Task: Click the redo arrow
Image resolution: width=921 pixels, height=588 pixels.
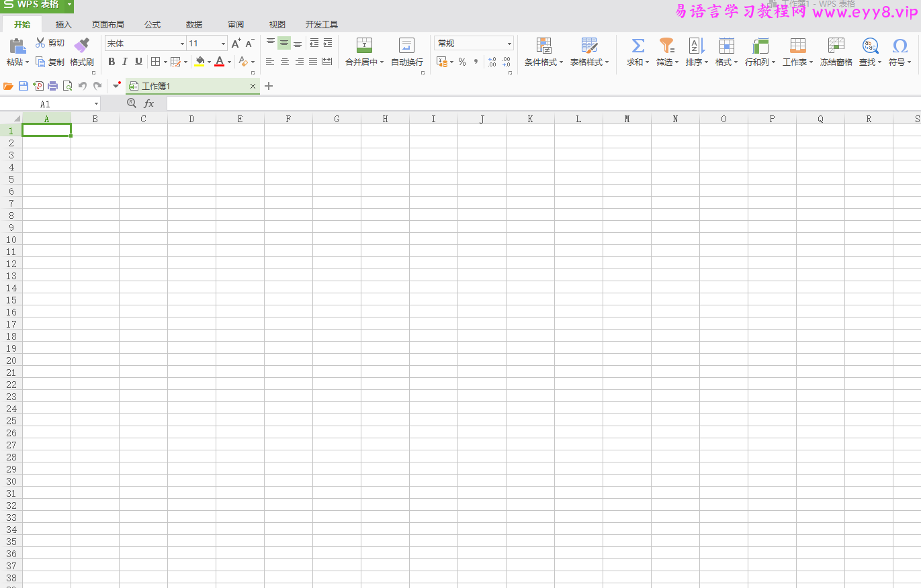Action: pyautogui.click(x=97, y=86)
